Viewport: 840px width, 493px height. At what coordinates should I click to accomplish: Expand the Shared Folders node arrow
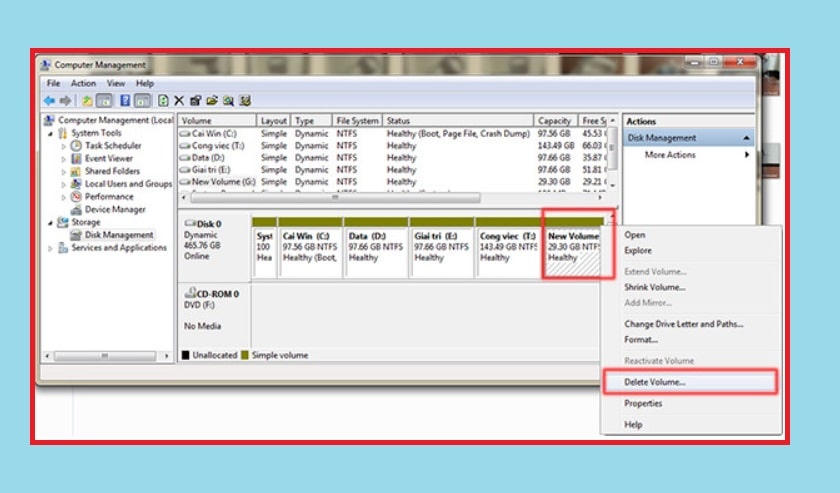click(x=64, y=171)
